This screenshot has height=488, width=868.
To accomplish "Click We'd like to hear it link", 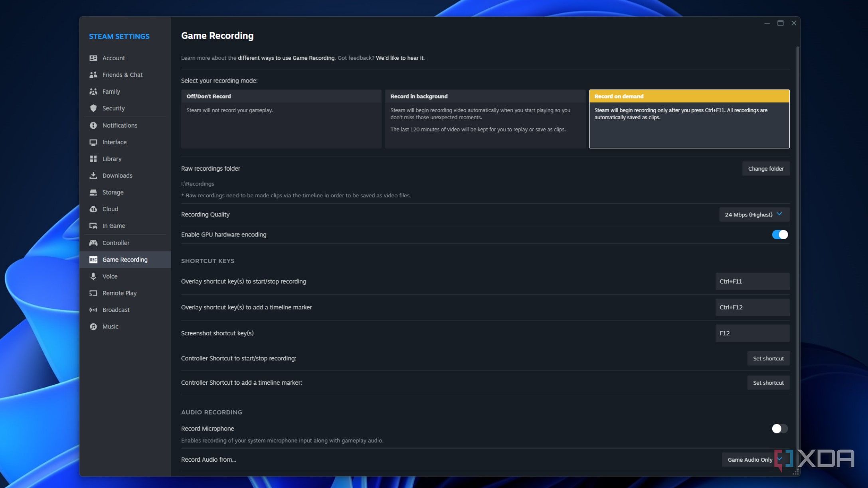I will (x=399, y=58).
